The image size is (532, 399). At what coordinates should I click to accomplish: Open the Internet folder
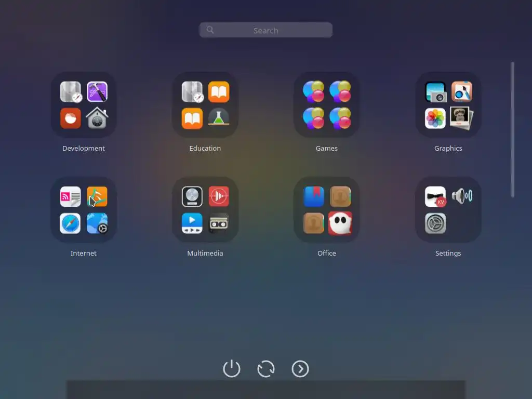click(84, 210)
